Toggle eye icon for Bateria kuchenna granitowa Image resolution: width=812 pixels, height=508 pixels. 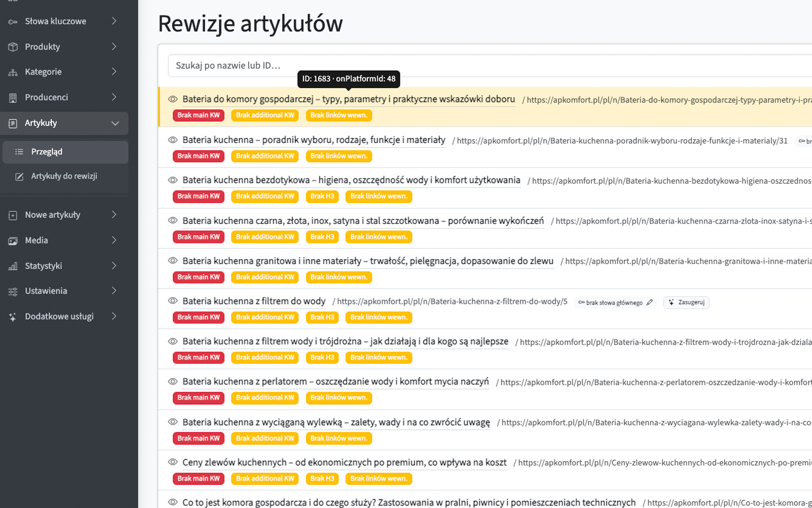point(173,261)
